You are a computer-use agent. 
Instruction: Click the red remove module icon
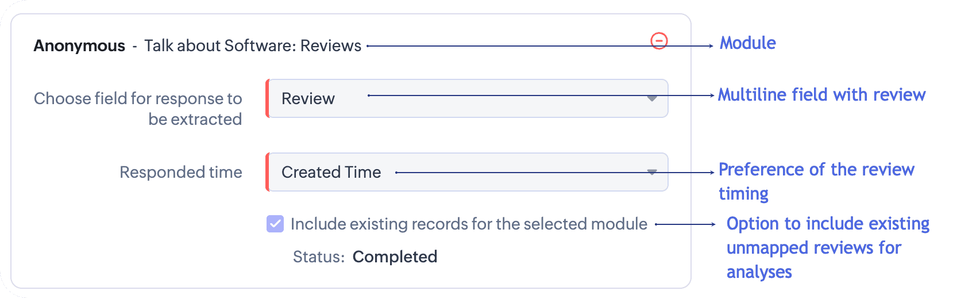(x=659, y=41)
